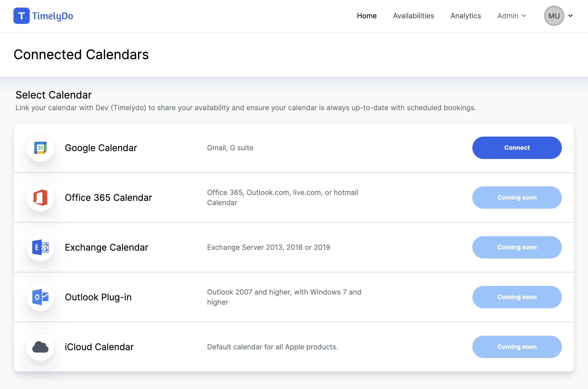Click the Office 365 Calendar icon
The image size is (588, 389).
pos(40,198)
